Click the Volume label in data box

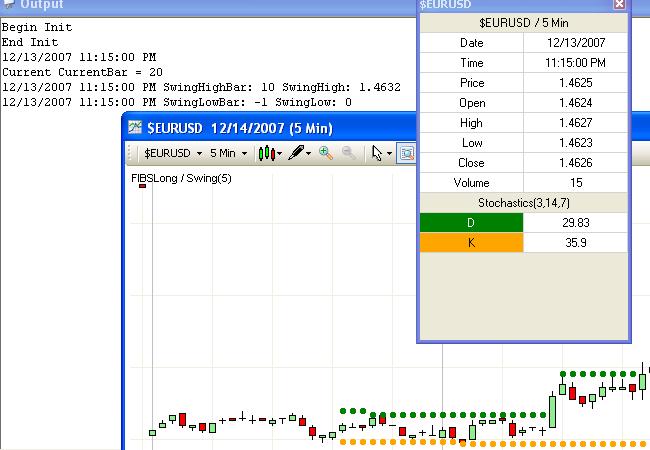point(472,183)
